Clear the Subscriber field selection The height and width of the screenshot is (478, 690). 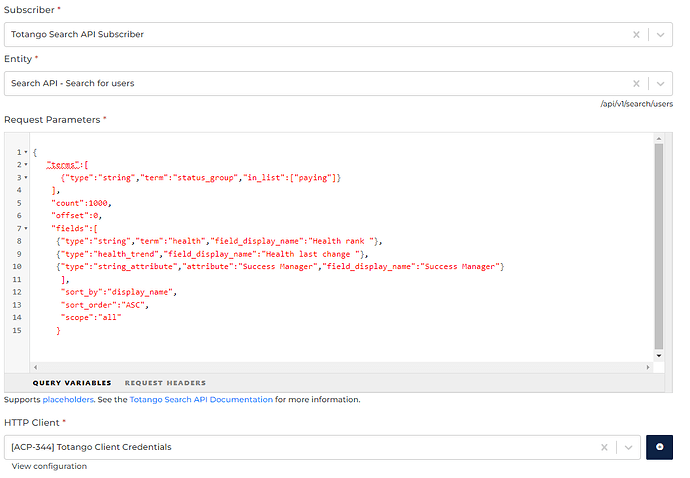636,35
